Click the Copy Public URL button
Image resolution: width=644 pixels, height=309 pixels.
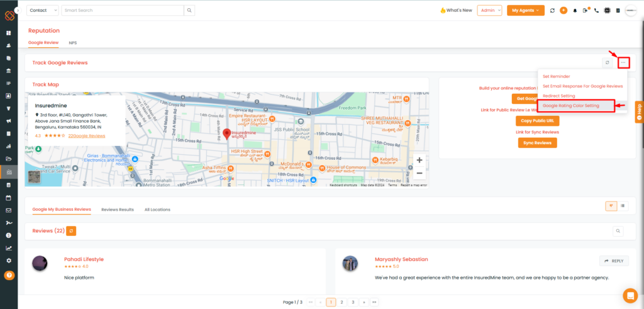tap(538, 121)
